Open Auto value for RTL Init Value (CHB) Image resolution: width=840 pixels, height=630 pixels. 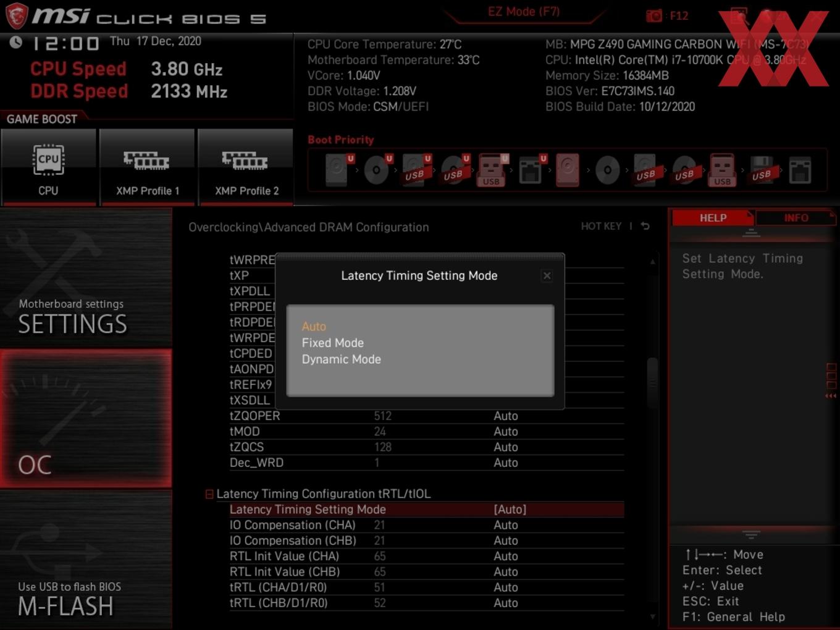[506, 572]
